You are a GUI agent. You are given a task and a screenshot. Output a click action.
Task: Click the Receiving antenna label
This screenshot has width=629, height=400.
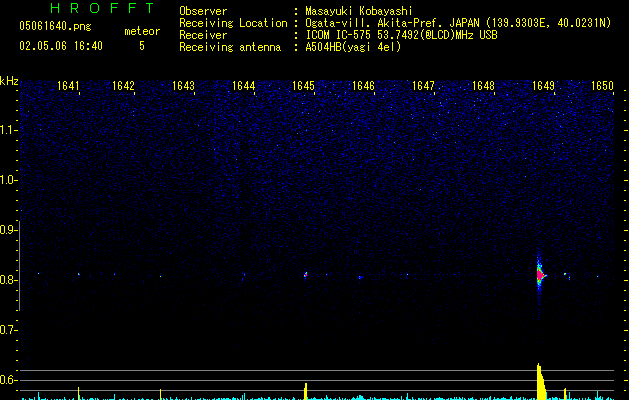pyautogui.click(x=230, y=47)
